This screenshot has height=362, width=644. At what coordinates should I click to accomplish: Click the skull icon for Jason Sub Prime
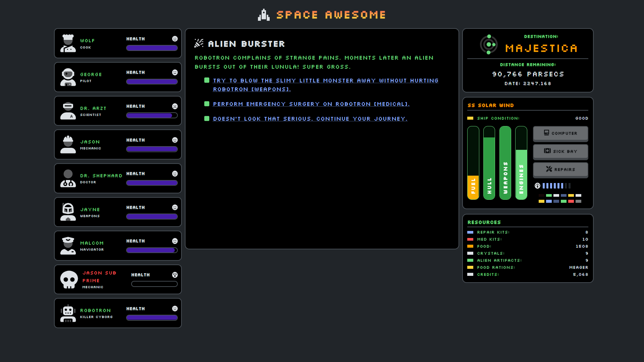pyautogui.click(x=69, y=280)
